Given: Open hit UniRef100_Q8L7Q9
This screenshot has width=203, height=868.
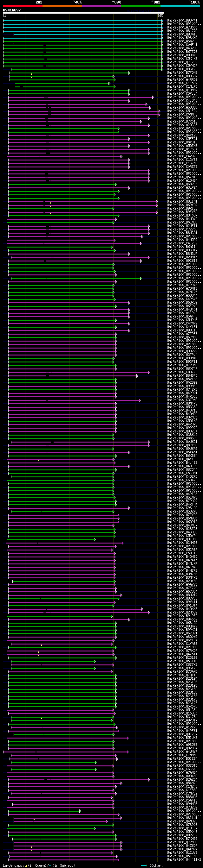Looking at the screenshot, I should [x=182, y=31].
